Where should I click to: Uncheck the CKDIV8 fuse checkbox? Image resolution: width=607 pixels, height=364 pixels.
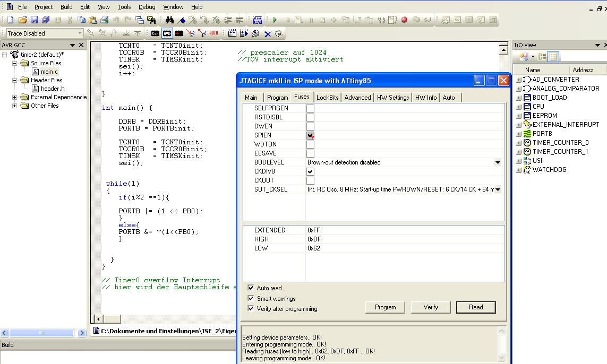point(310,171)
